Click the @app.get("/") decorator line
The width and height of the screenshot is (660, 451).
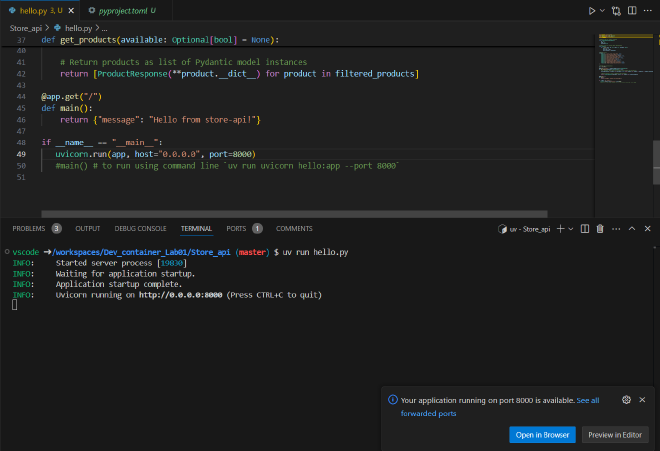pos(72,96)
